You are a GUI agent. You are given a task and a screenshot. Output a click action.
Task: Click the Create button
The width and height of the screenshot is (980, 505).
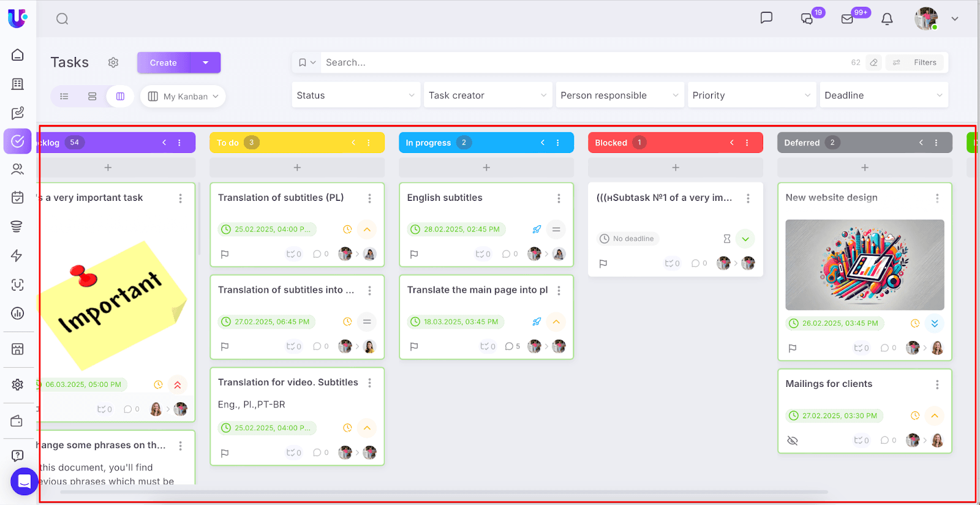point(164,62)
